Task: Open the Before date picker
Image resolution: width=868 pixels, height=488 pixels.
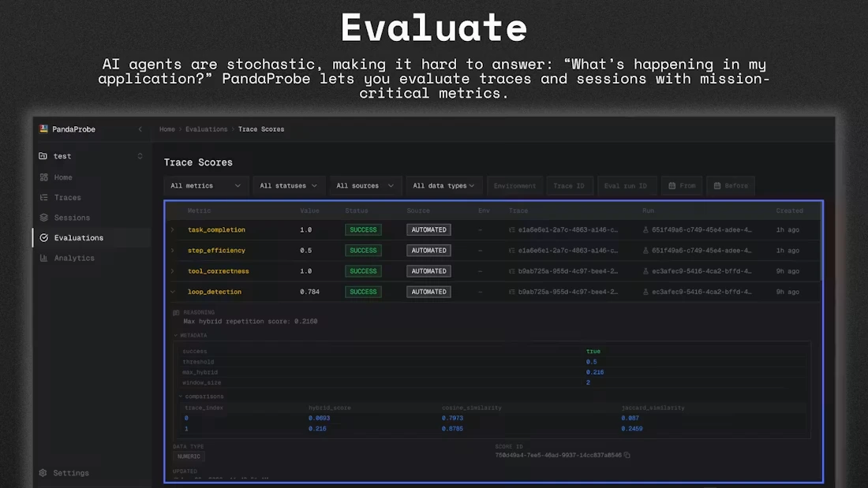Action: coord(731,186)
